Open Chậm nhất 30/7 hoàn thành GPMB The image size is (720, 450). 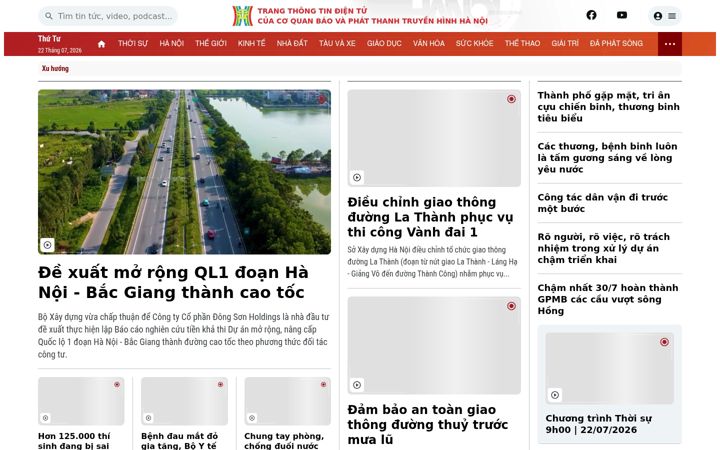coord(608,299)
